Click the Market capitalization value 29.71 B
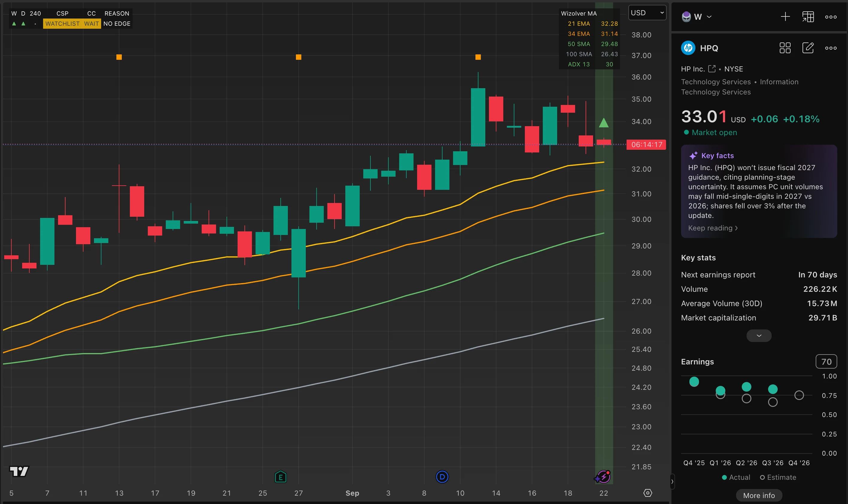848x504 pixels. [822, 318]
